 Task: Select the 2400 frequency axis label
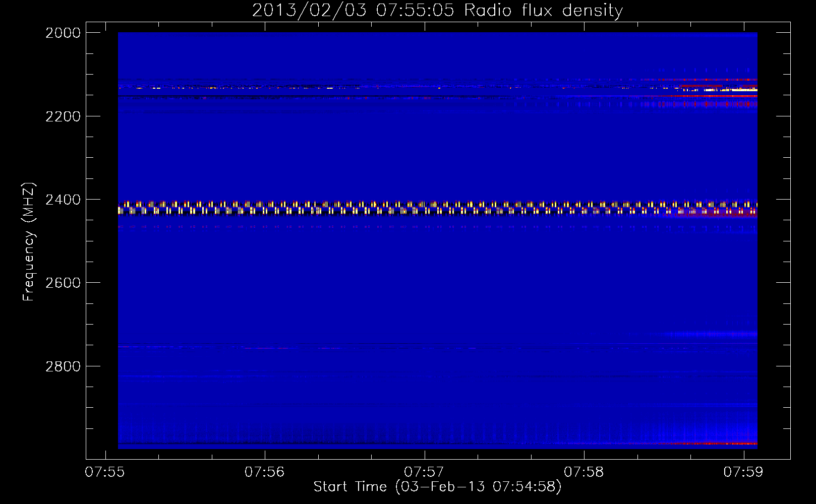(63, 200)
